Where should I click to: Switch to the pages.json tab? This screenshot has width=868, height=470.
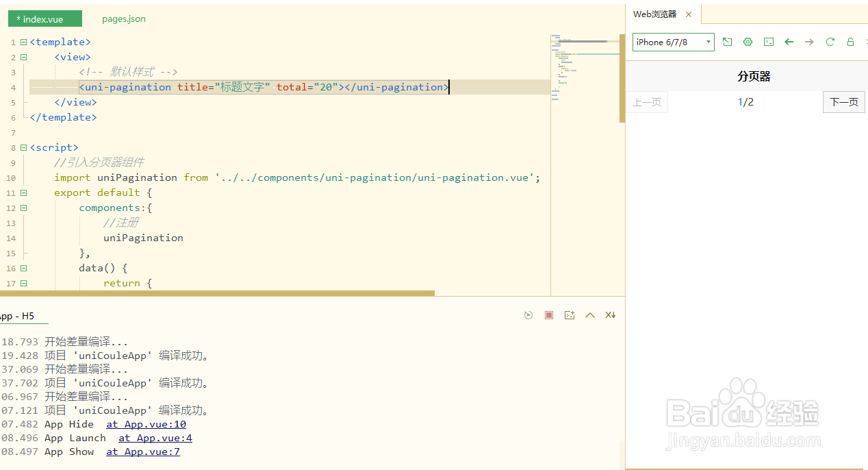click(124, 18)
